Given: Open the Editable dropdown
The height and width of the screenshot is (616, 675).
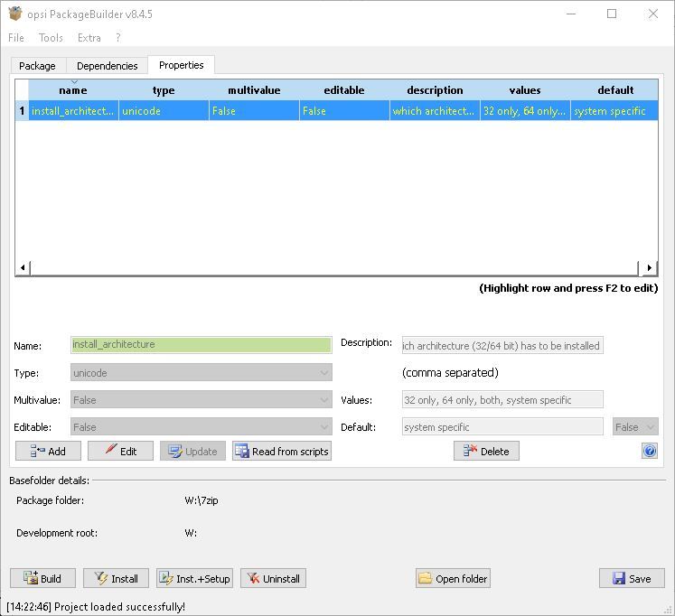Looking at the screenshot, I should click(x=202, y=426).
